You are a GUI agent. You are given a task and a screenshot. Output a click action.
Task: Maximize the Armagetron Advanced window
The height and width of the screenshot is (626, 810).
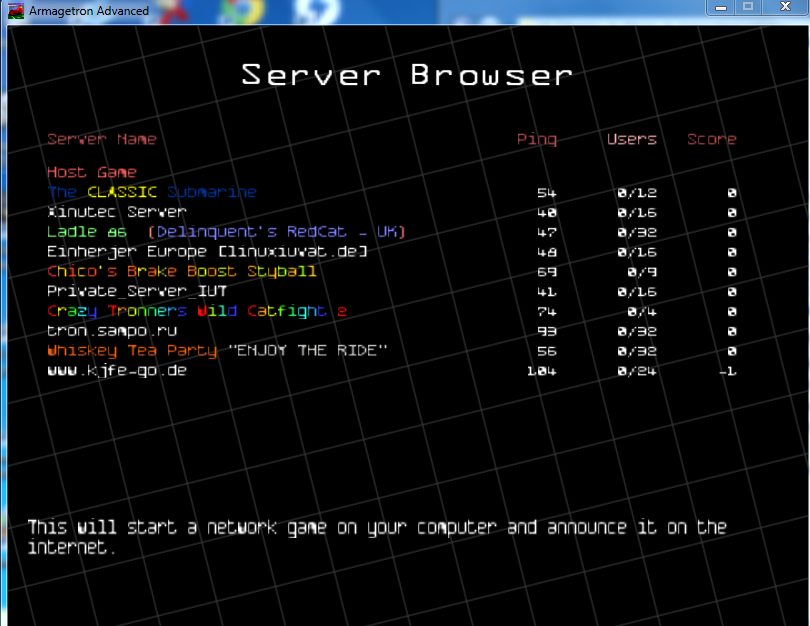click(x=747, y=7)
